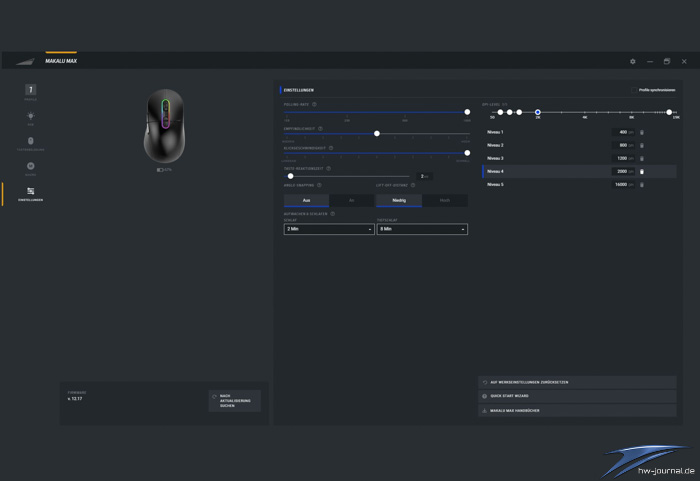This screenshot has height=481, width=700.
Task: Delete Niveau 1 with its trash icon
Action: (642, 132)
